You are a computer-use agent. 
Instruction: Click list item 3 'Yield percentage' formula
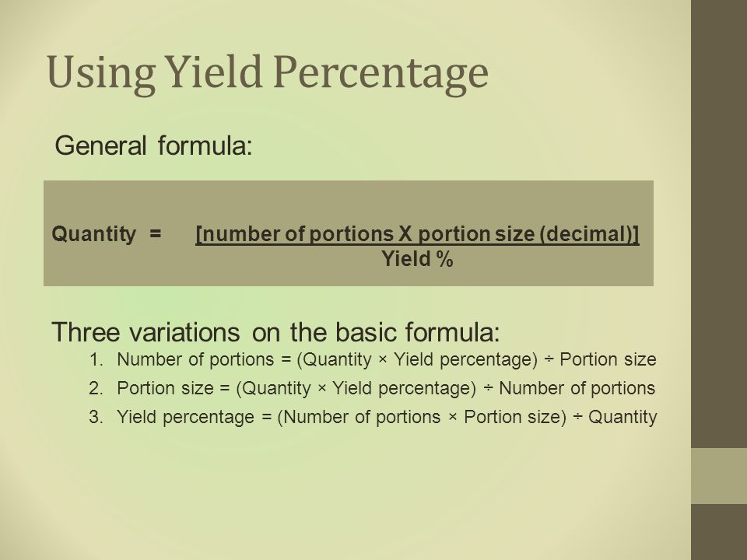point(387,417)
